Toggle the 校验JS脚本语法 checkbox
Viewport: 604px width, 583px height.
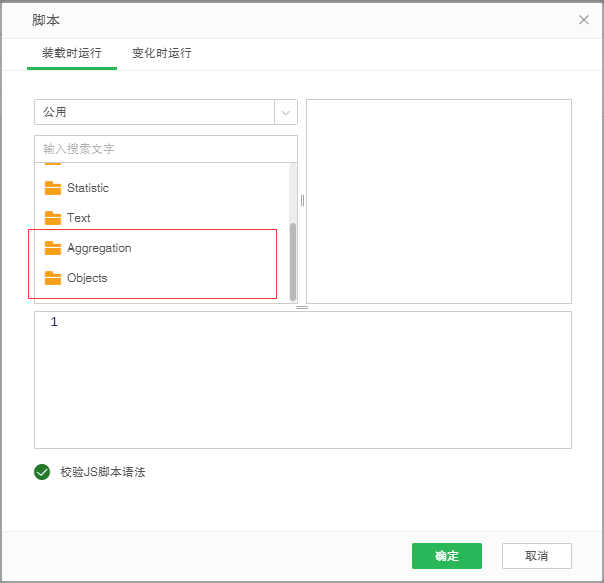pyautogui.click(x=42, y=472)
